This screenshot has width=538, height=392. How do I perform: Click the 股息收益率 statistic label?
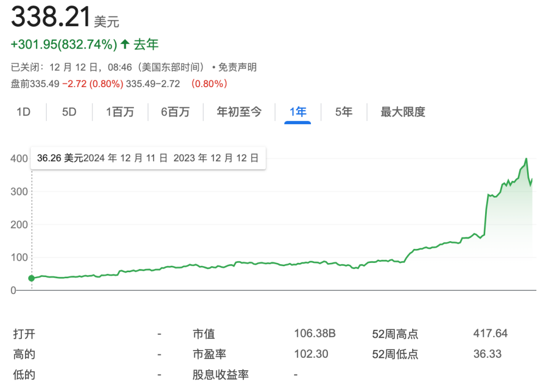coord(220,375)
